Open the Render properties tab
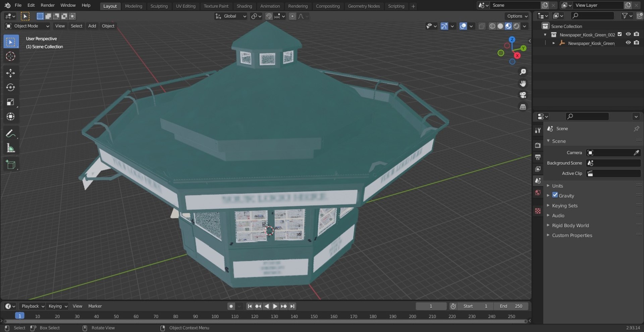This screenshot has width=644, height=332. 538,145
